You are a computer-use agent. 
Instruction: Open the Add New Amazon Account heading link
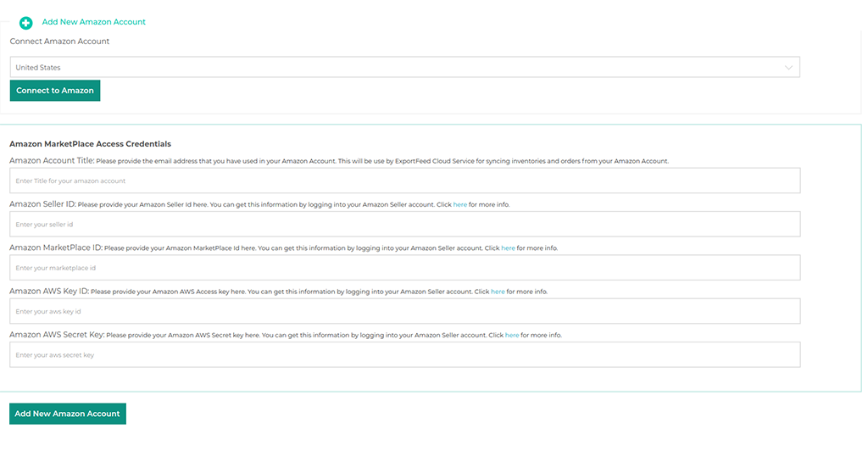coord(93,21)
